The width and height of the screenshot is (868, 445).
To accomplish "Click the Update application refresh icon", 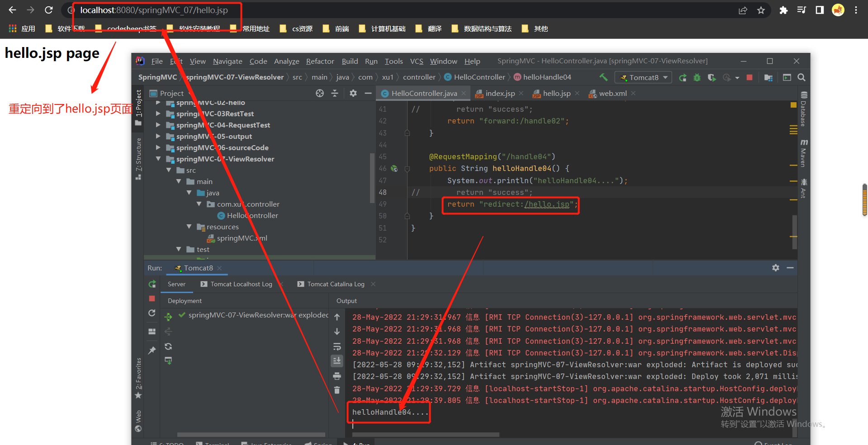I will [152, 313].
